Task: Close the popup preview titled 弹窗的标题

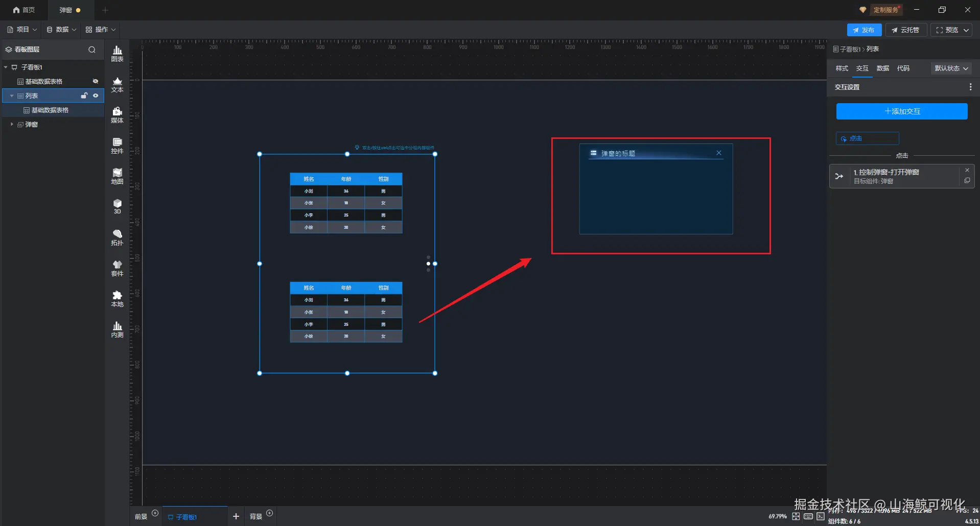Action: pyautogui.click(x=719, y=153)
